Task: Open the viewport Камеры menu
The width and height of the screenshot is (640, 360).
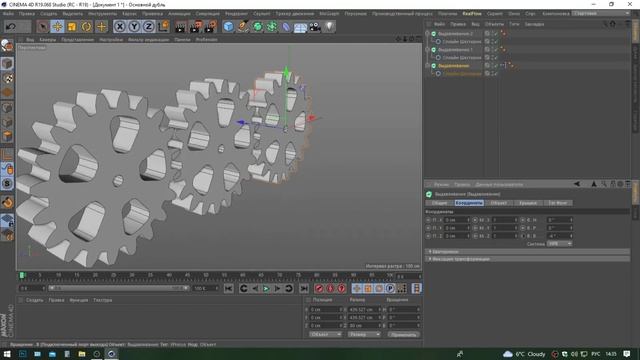Action: pyautogui.click(x=48, y=40)
